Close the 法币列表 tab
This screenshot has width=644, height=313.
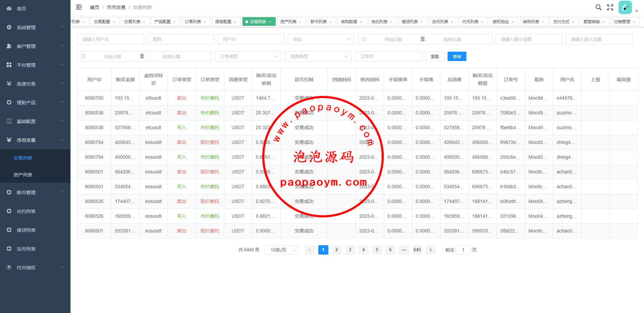tap(452, 22)
